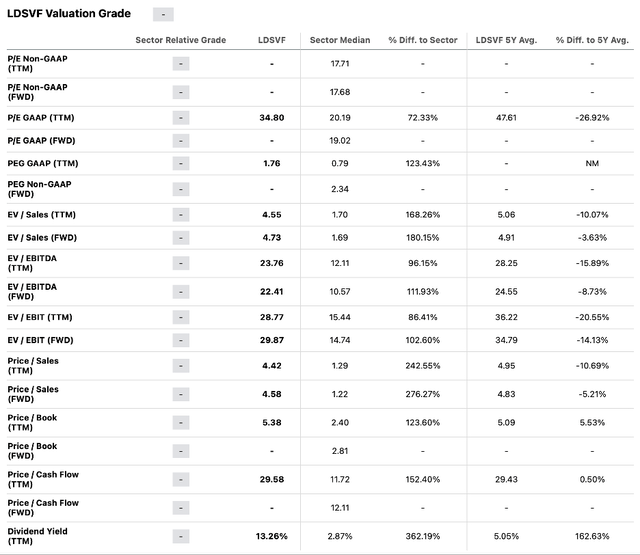The height and width of the screenshot is (555, 640).
Task: Click grade badge for Price / Book (TTM)
Action: click(x=181, y=423)
